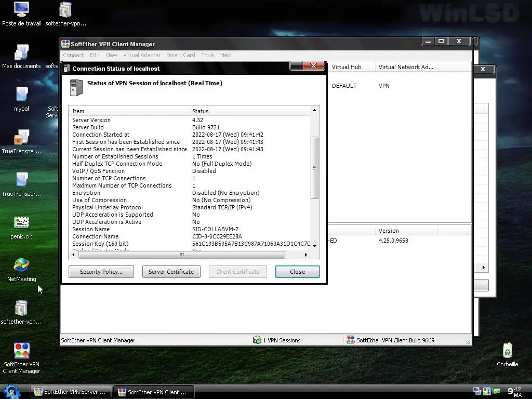Screen dimensions: 532x399
Task: Open the View menu
Action: click(x=111, y=55)
